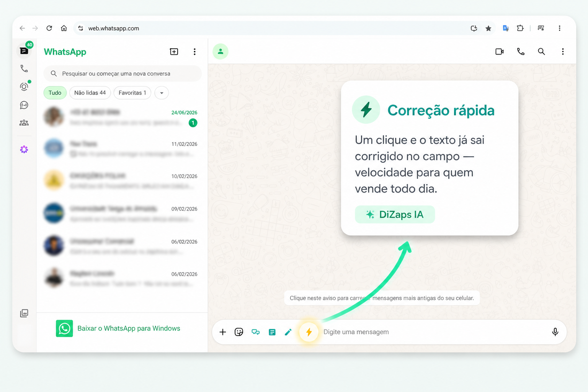This screenshot has width=588, height=392.
Task: Open the media gallery icon at the bottom of the sidebar
Action: click(24, 313)
